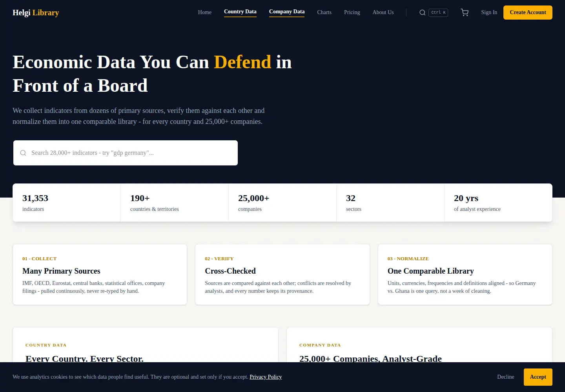Open the Country Data menu
This screenshot has height=392, width=565.
point(240,12)
